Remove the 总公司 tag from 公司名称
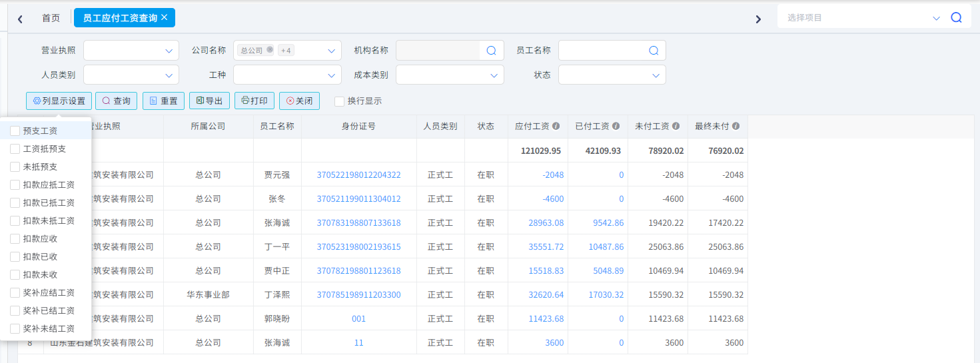 (270, 50)
